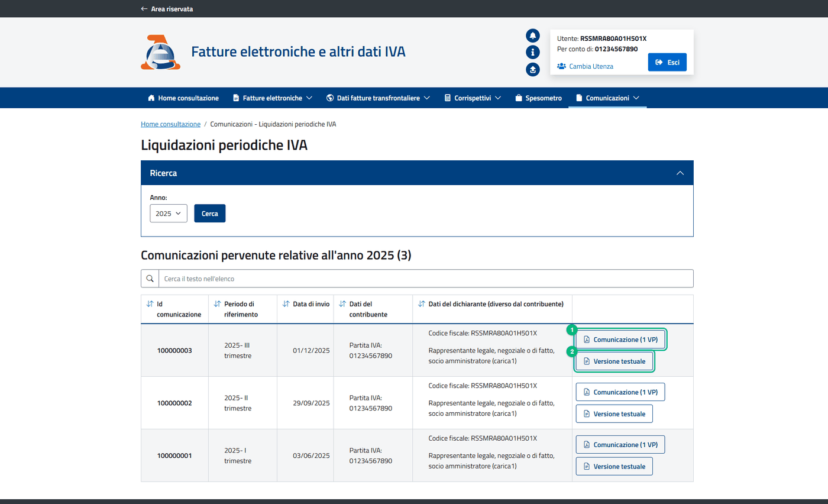Expand the Corrispettivi menu
The height and width of the screenshot is (504, 828).
[473, 98]
